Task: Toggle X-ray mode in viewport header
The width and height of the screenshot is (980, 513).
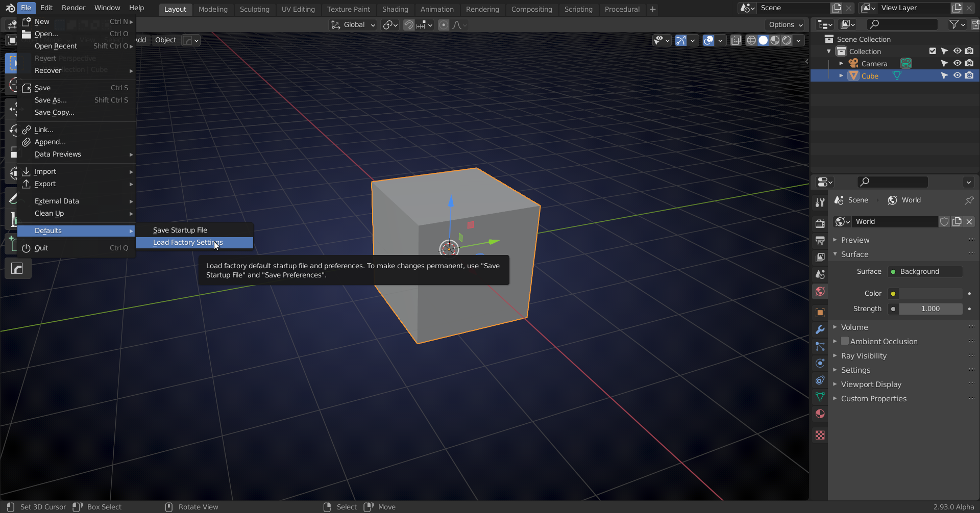Action: pyautogui.click(x=736, y=40)
